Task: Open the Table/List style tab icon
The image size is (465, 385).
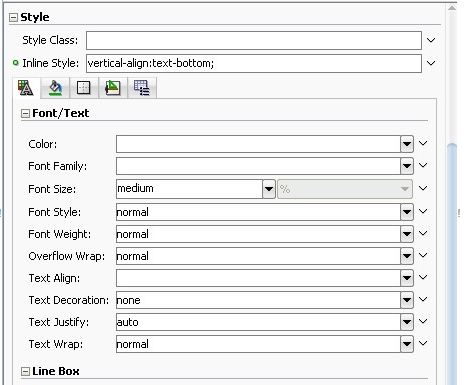Action: pos(142,88)
